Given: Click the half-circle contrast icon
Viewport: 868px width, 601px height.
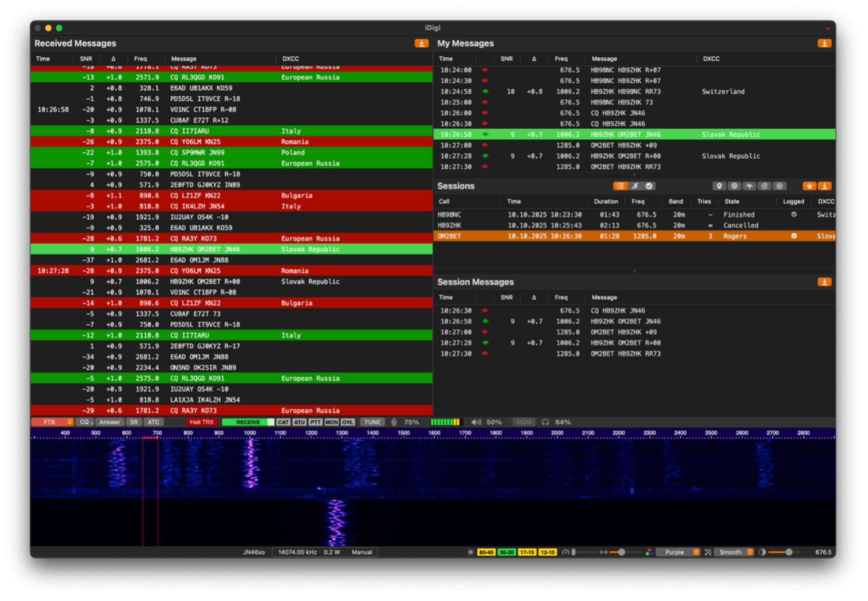Looking at the screenshot, I should coord(762,552).
